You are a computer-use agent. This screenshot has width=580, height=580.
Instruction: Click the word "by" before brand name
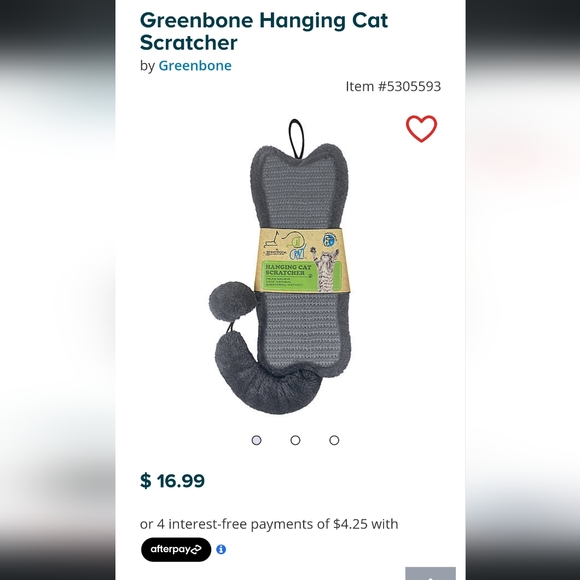(x=147, y=66)
